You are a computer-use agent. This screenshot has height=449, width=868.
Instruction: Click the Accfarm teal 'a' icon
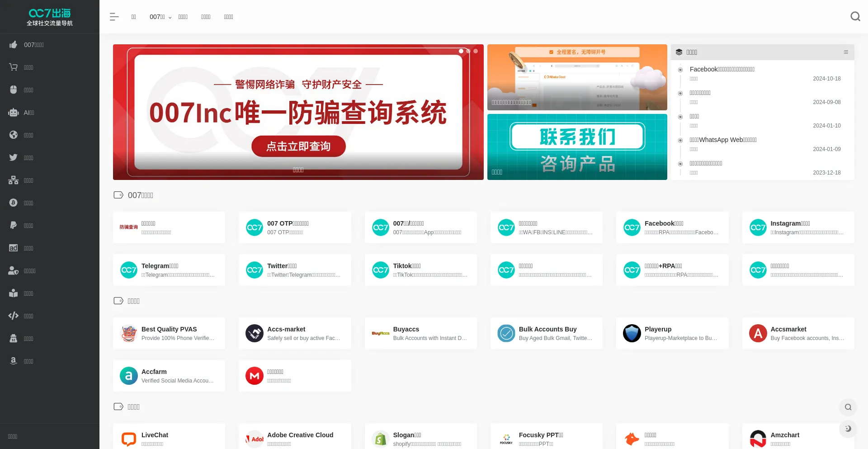point(129,376)
